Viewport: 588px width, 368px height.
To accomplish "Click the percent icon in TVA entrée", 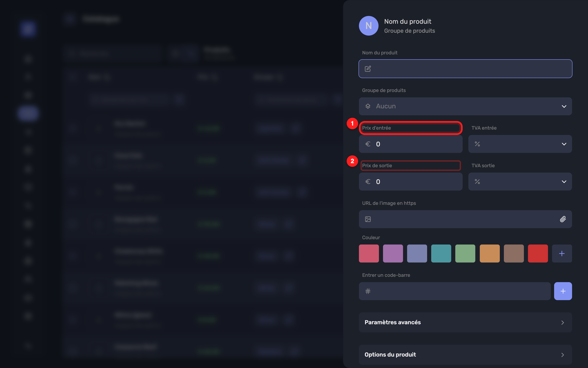I will [477, 144].
